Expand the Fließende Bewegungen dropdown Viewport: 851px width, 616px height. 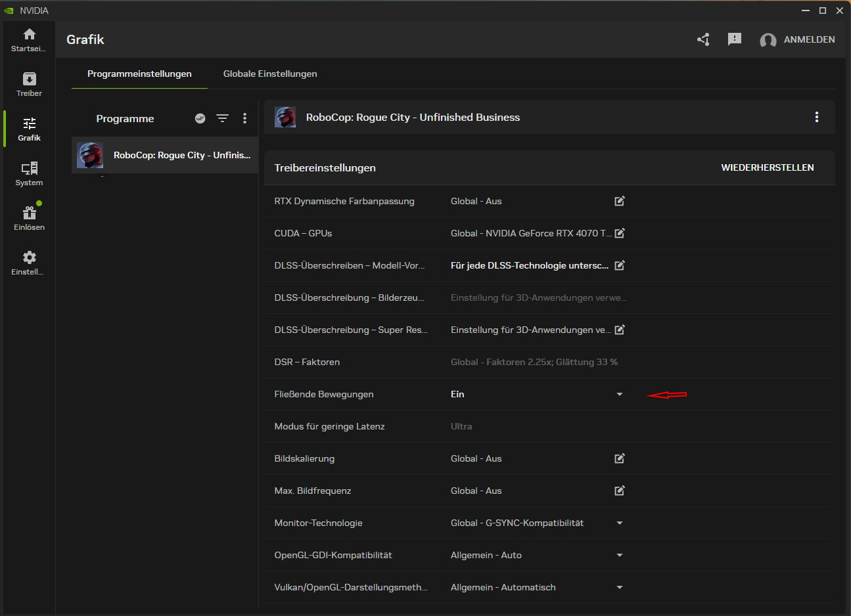click(x=620, y=394)
